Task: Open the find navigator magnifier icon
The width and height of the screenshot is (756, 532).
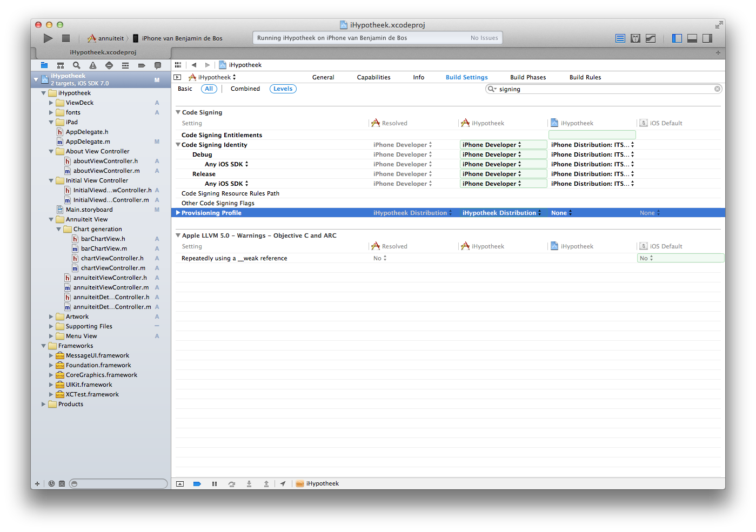Action: pyautogui.click(x=77, y=65)
